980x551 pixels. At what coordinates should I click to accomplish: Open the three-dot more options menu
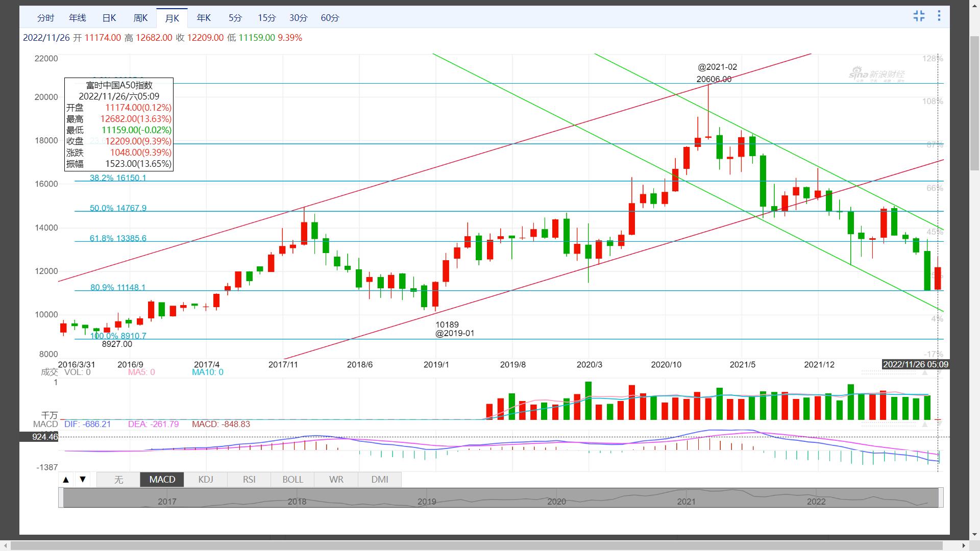[939, 16]
